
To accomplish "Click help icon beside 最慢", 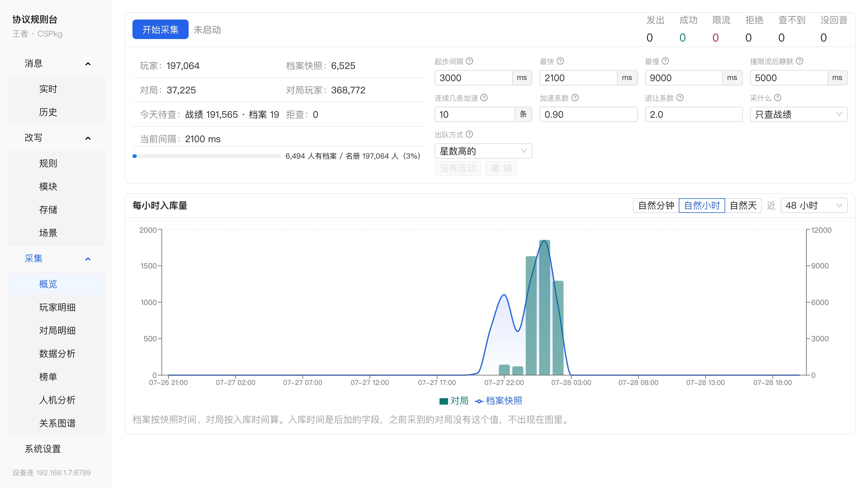I will coord(665,61).
